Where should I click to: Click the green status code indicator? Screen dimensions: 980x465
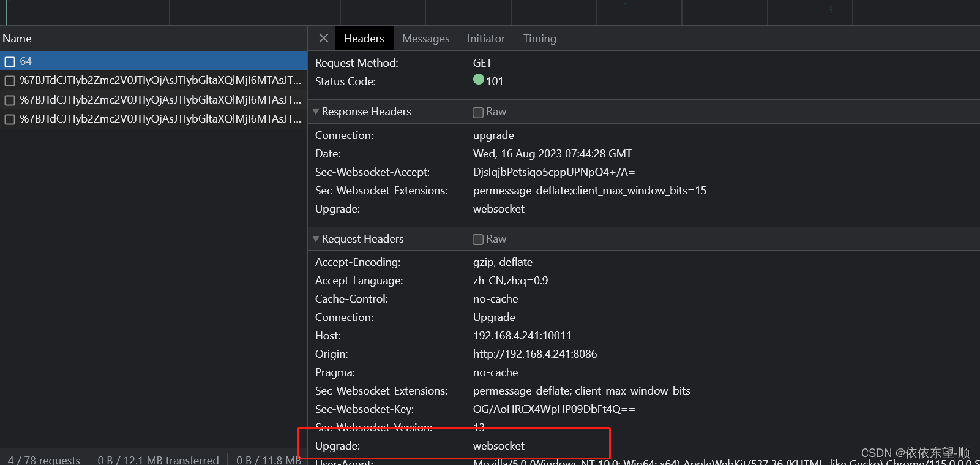(479, 79)
